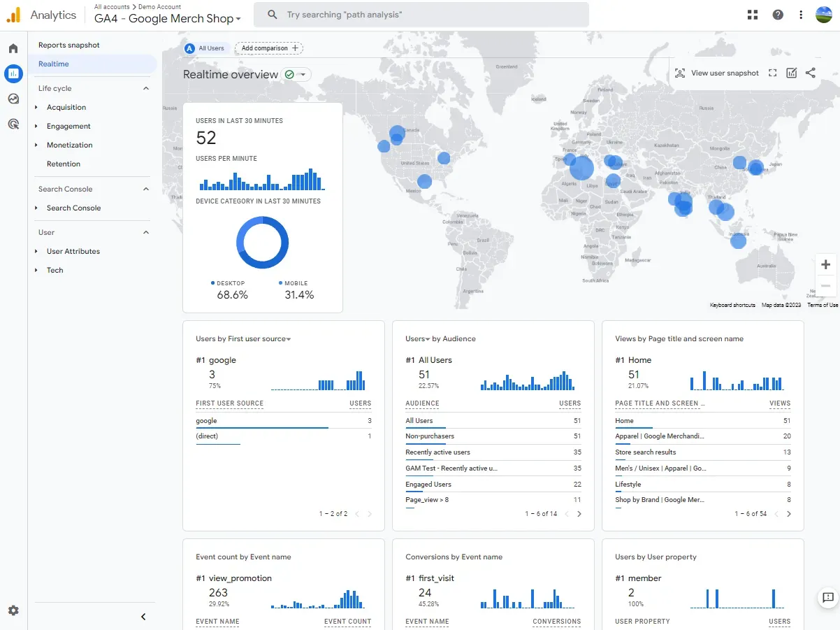Open the Home icon in left rail
Viewport: 840px width, 630px height.
point(13,48)
